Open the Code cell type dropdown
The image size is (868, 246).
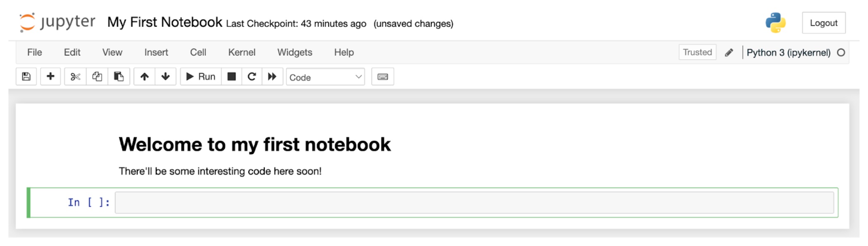coord(325,77)
